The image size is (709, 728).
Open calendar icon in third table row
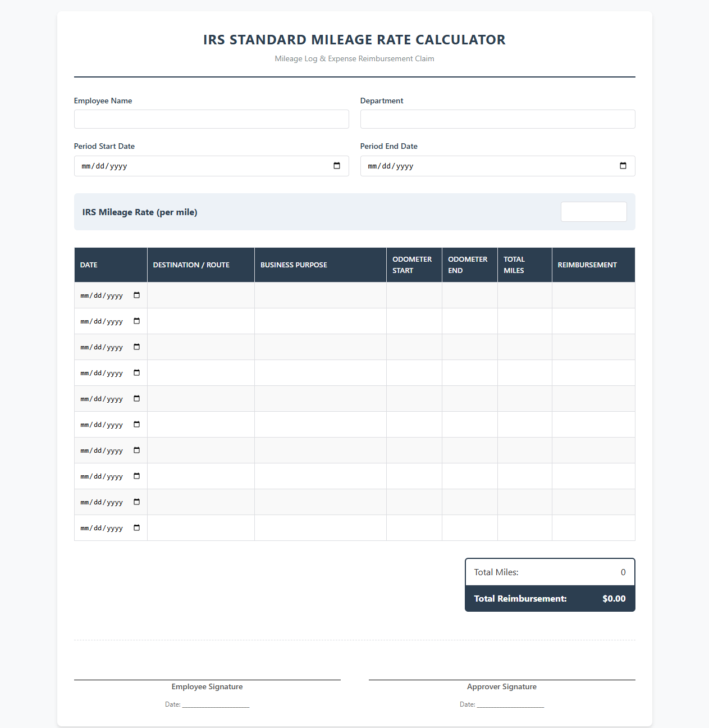(136, 347)
